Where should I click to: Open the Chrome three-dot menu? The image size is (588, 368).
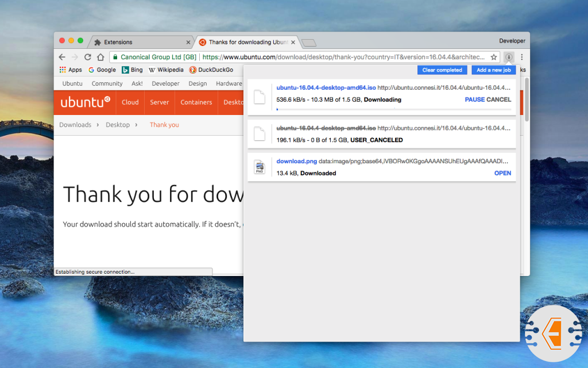521,57
